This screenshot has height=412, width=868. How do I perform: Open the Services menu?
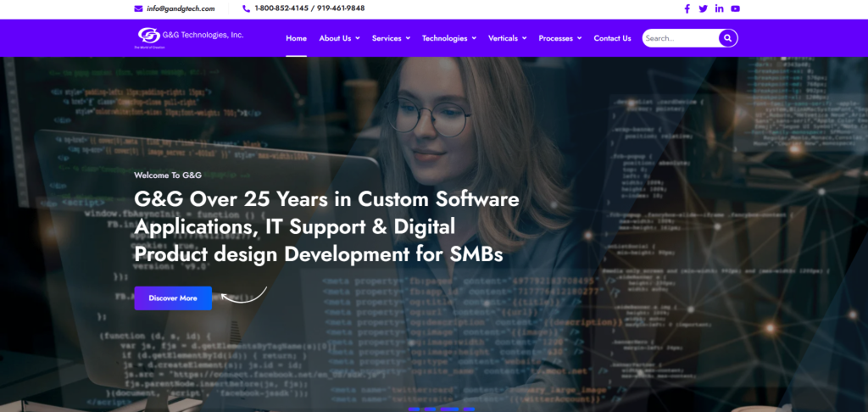pos(387,38)
